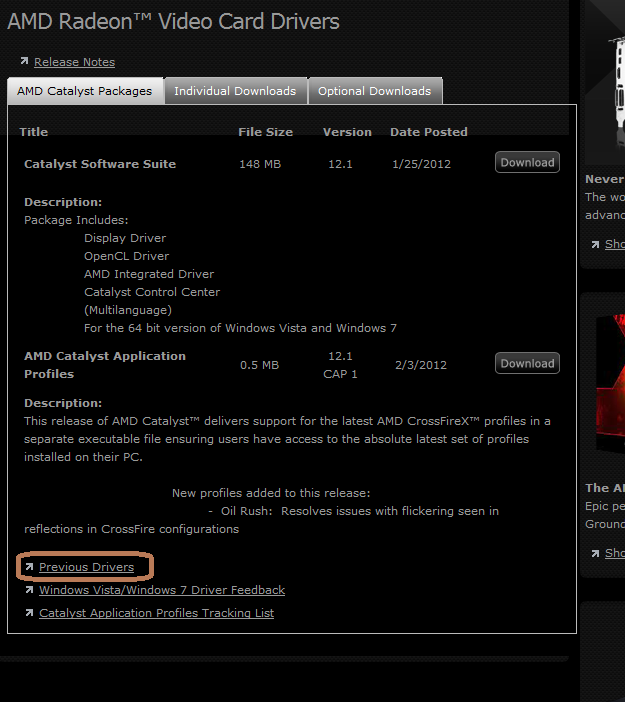Switch to the Individual Downloads tab

pos(235,91)
